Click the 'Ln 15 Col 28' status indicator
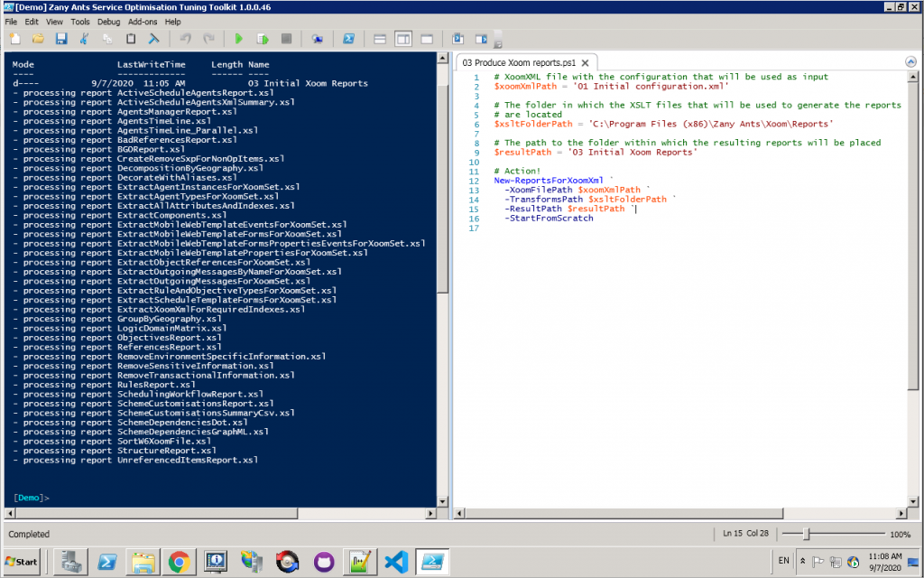924x578 pixels. [x=745, y=533]
